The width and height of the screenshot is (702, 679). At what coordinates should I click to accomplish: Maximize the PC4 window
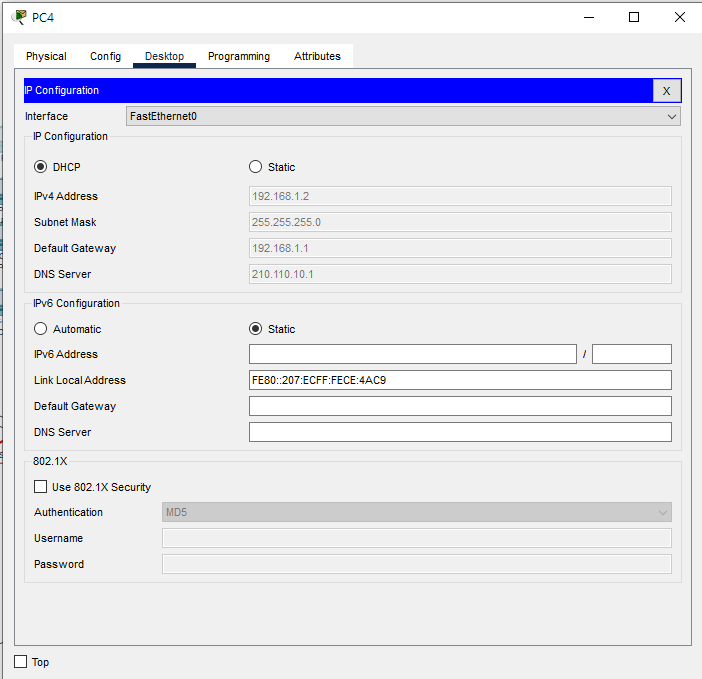(634, 17)
